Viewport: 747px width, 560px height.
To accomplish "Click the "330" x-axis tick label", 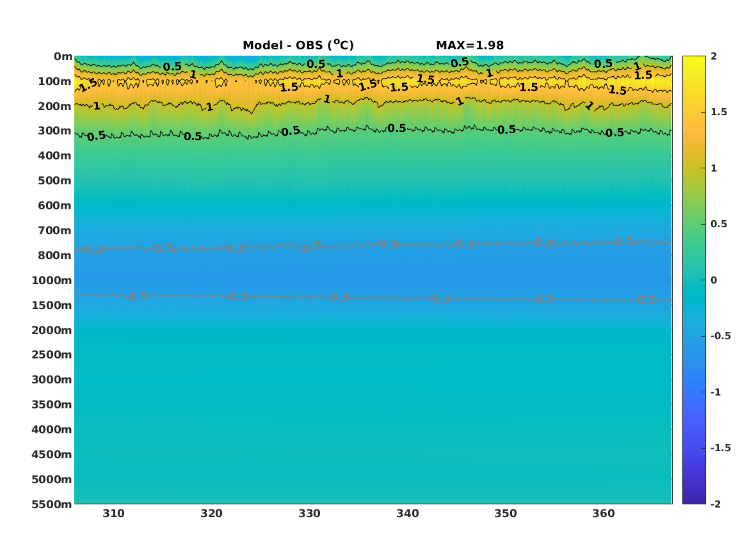I will tap(310, 513).
